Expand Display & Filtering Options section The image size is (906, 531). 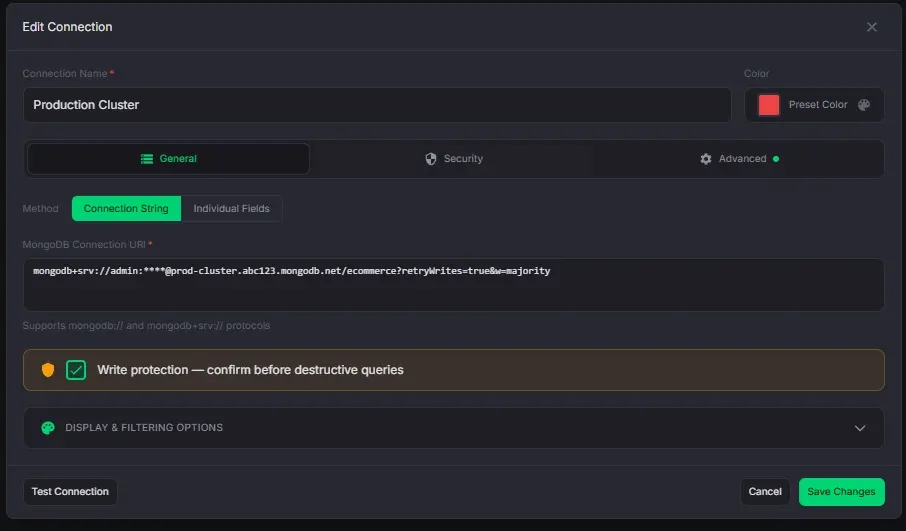coord(454,428)
